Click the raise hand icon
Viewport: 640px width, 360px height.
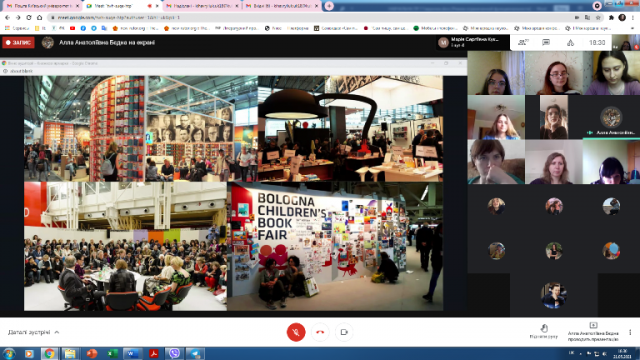click(544, 329)
